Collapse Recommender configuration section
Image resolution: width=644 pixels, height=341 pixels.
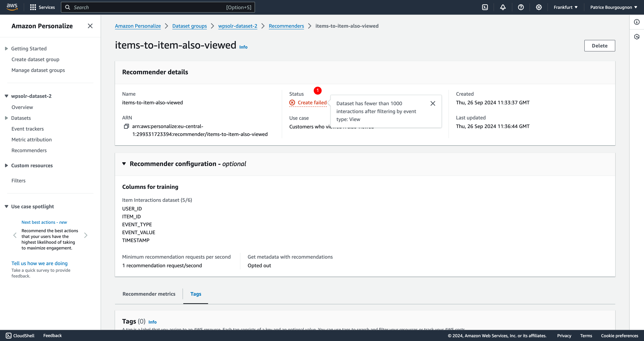[124, 164]
